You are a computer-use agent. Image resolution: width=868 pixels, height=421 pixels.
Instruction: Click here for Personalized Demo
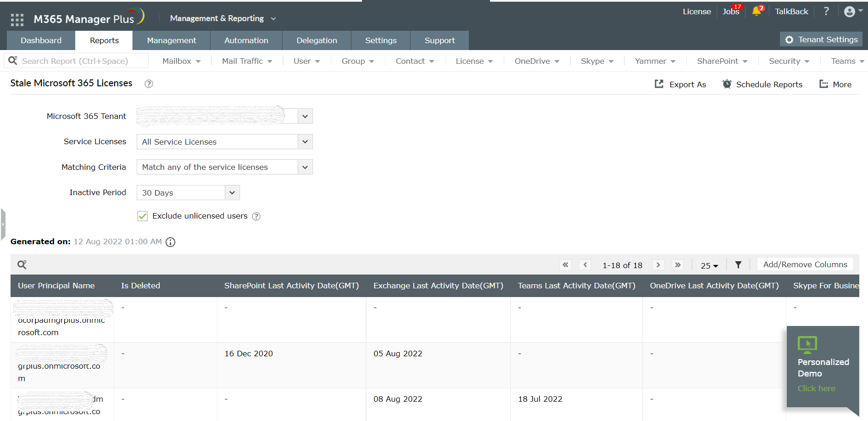click(x=816, y=388)
